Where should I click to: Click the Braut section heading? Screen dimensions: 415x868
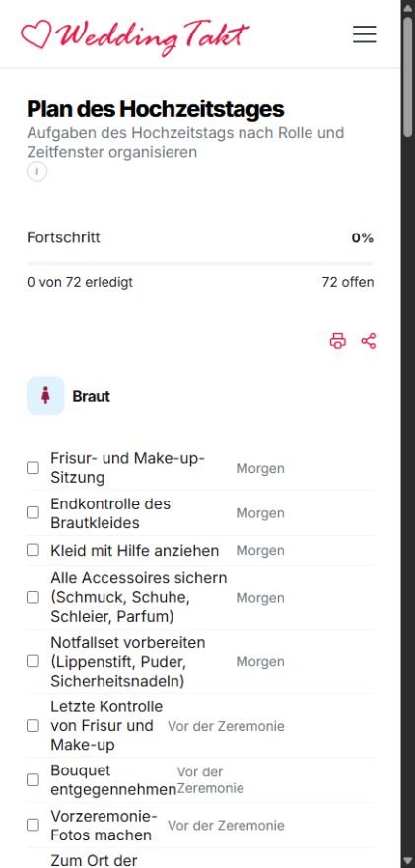point(91,396)
